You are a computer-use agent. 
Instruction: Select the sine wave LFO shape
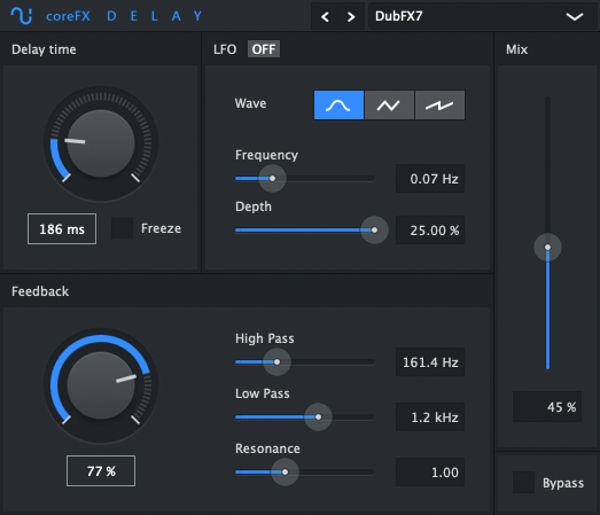[338, 105]
